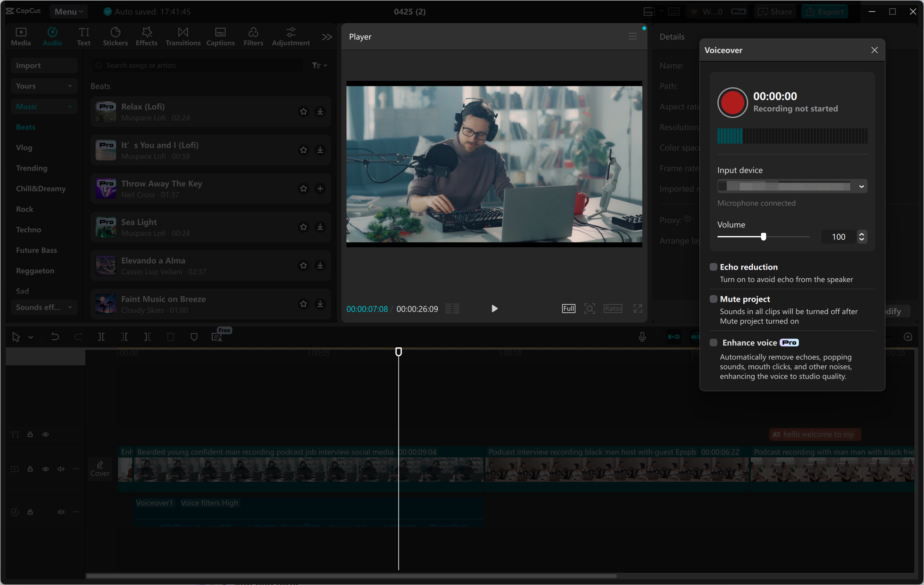Enable Mute project in Voiceover panel
Image resolution: width=924 pixels, height=585 pixels.
pos(714,299)
